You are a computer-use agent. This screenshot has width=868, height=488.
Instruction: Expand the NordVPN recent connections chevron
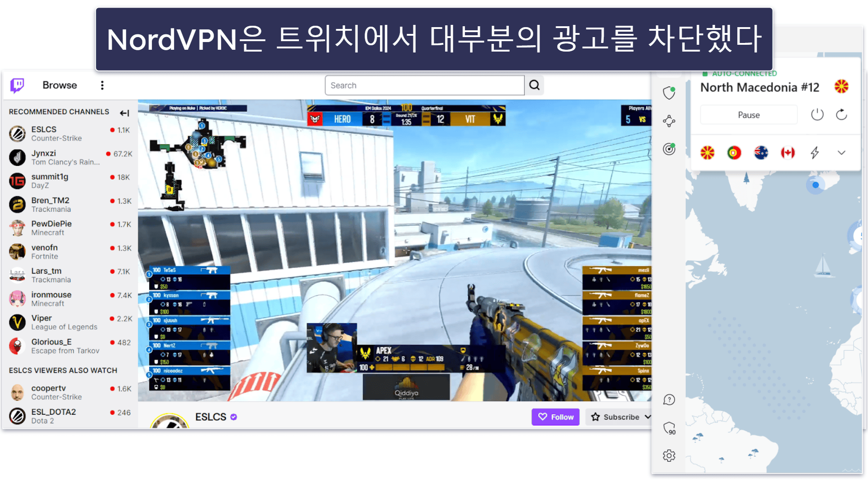(841, 153)
